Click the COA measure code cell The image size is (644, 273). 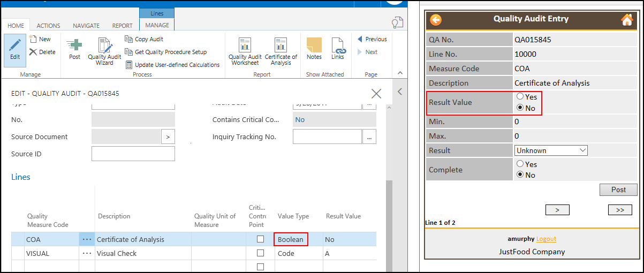point(52,239)
